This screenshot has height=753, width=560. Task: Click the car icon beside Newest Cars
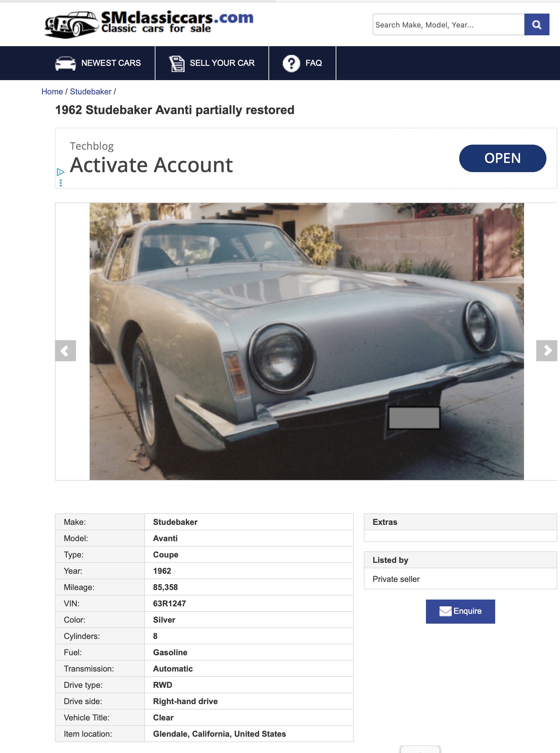pyautogui.click(x=66, y=63)
